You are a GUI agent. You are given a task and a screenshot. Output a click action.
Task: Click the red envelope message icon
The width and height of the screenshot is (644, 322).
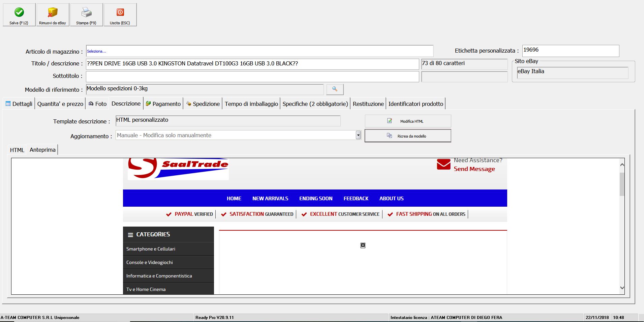443,164
